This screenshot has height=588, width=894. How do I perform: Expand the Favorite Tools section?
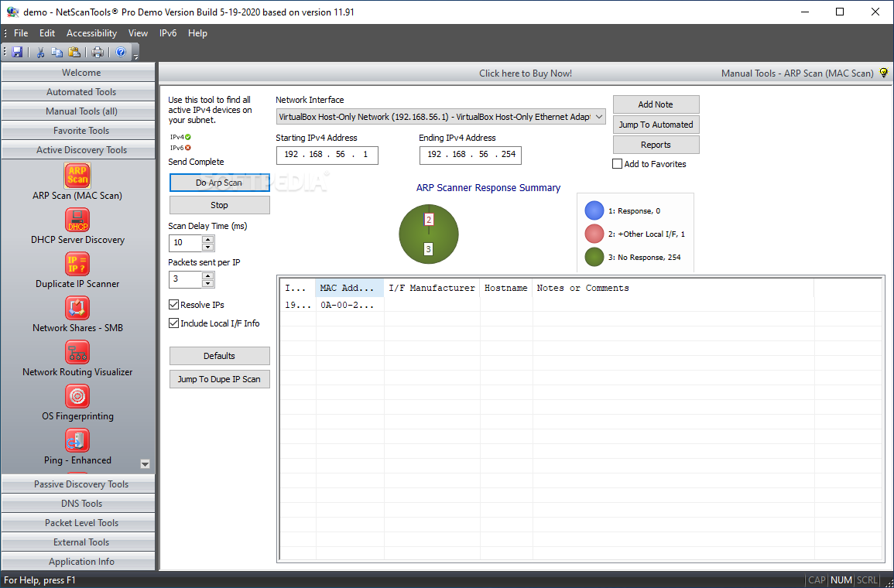78,131
